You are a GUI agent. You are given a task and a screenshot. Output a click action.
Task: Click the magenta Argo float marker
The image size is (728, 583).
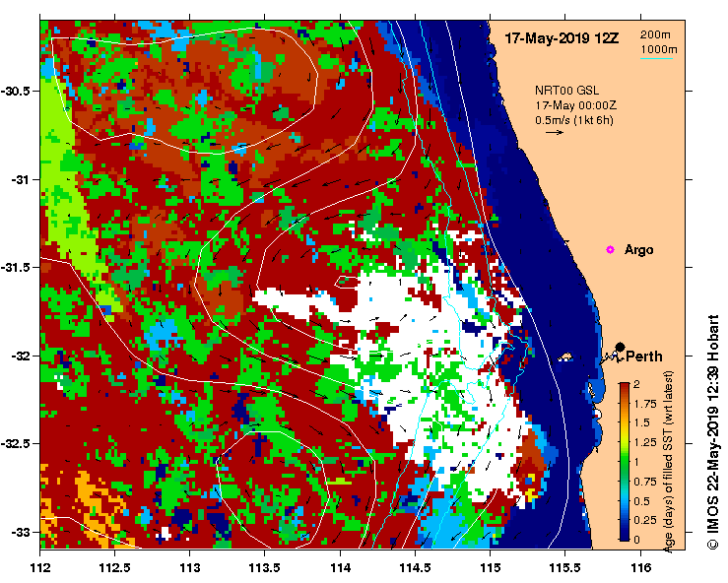click(x=610, y=250)
